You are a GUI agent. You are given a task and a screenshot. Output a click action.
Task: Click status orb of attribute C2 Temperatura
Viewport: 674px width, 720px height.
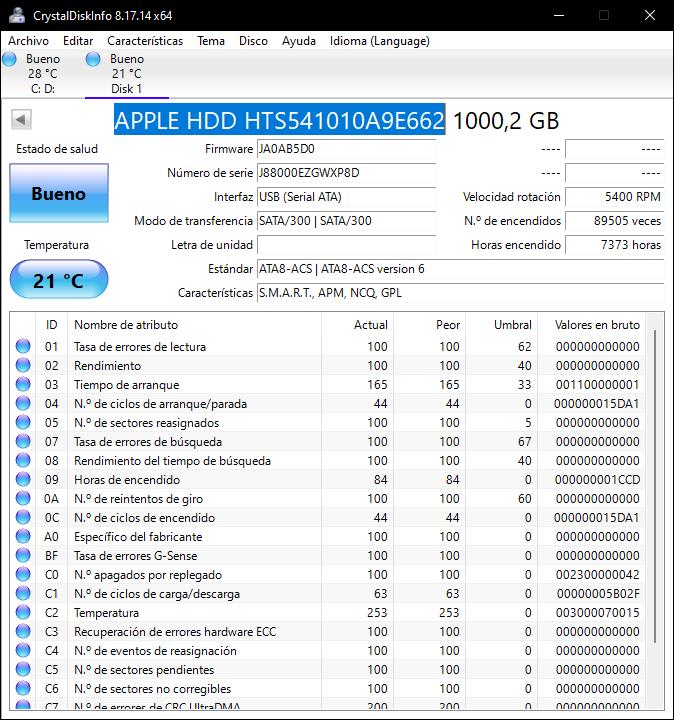point(23,612)
